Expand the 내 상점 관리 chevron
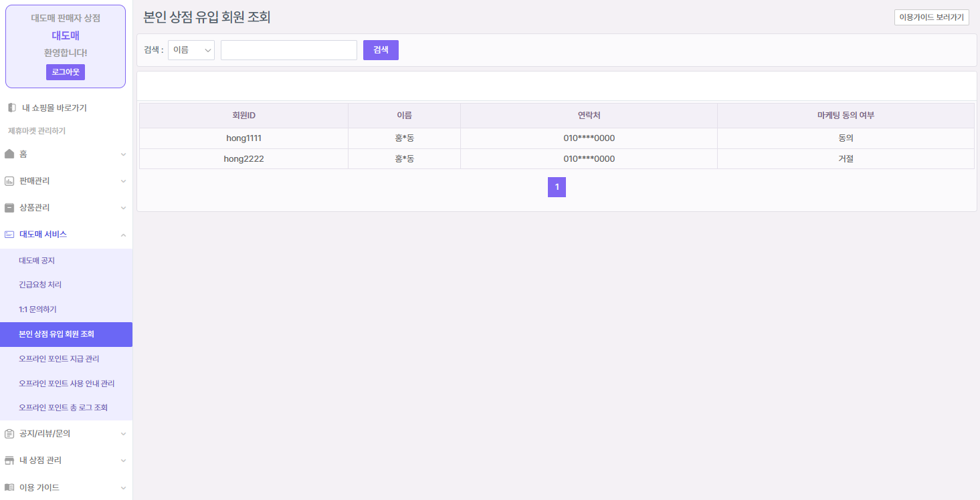This screenshot has height=500, width=980. [x=123, y=461]
